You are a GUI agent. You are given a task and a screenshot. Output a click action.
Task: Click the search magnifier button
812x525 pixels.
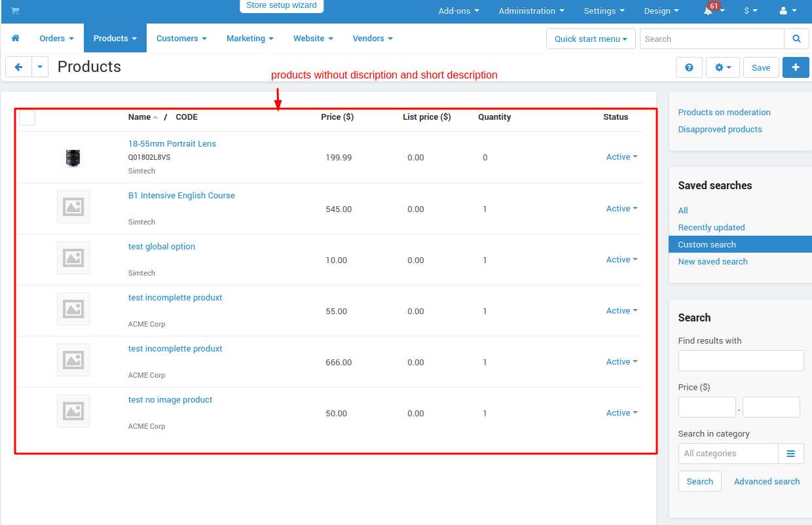[796, 39]
